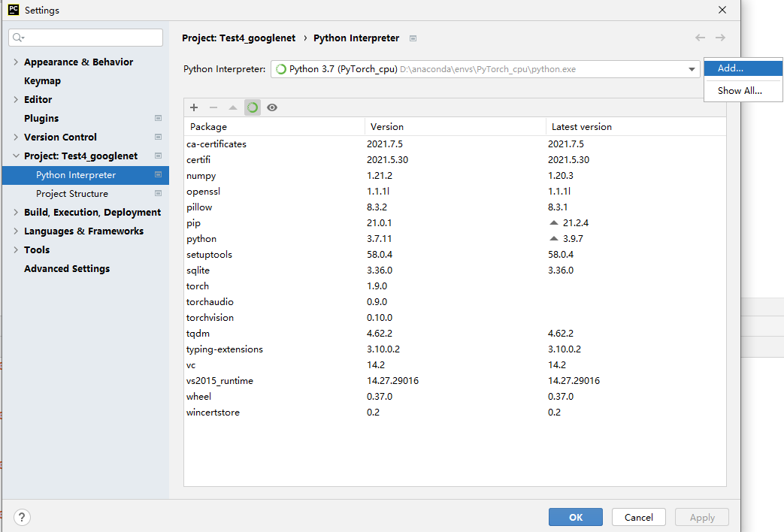The height and width of the screenshot is (532, 784).
Task: Select the certifi package row
Action: [x=455, y=160]
